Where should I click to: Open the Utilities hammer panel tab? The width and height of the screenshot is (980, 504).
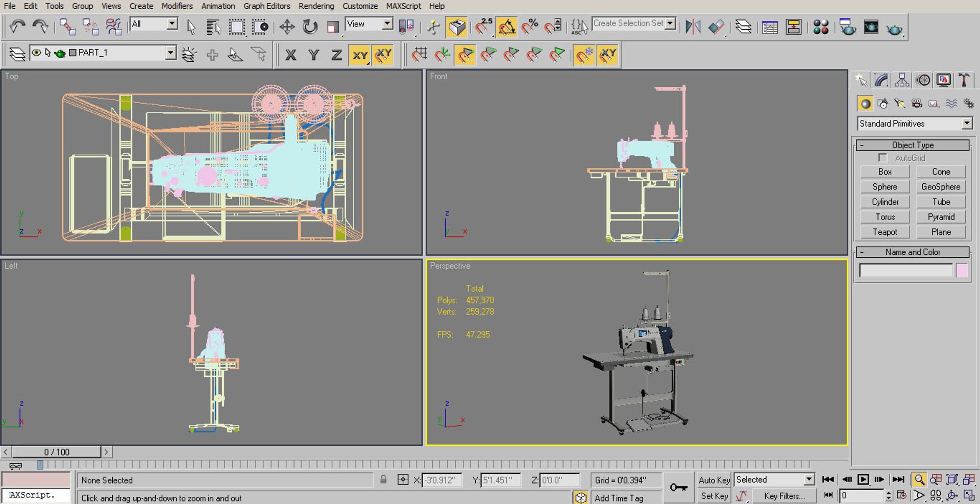tap(964, 80)
